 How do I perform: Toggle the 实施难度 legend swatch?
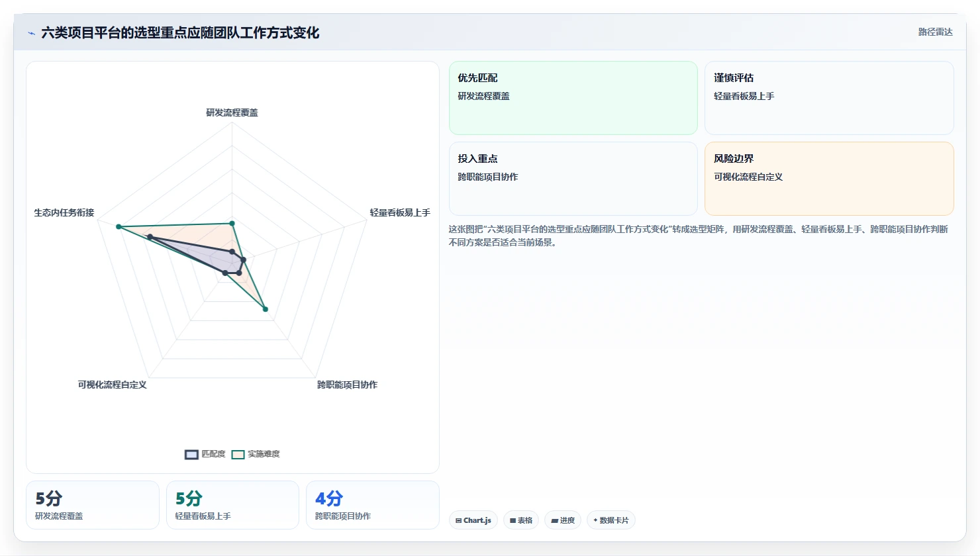[238, 454]
